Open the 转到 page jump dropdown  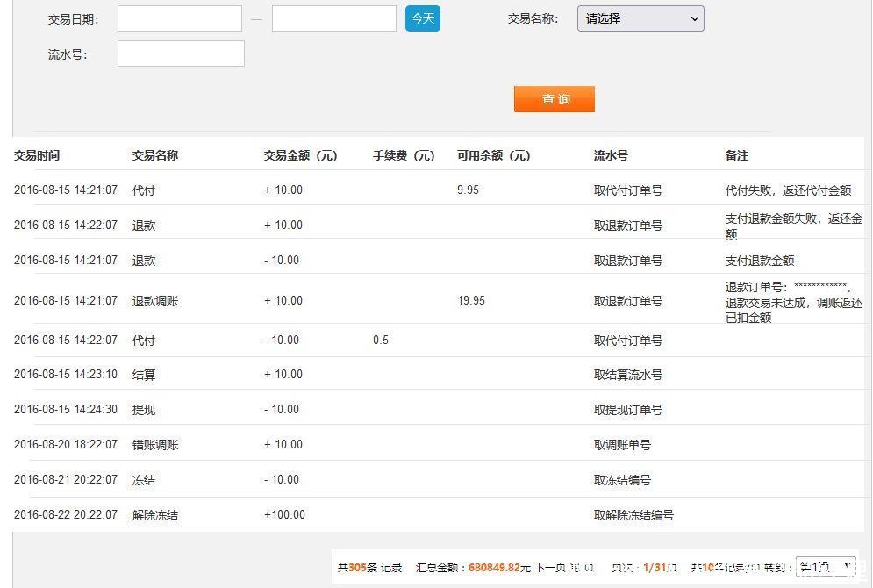826,567
